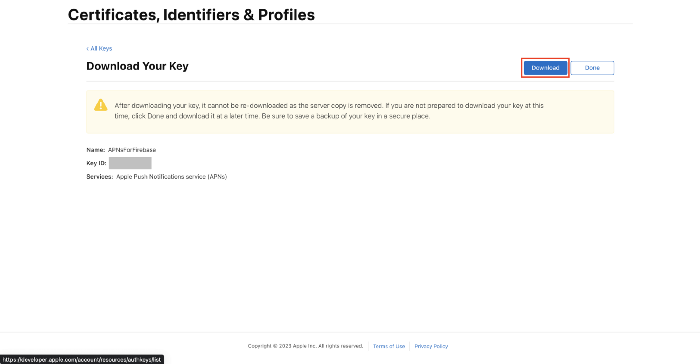Screen dimensions: 700x364
Task: Click the Apple Inc. copyright notice
Action: 305,346
